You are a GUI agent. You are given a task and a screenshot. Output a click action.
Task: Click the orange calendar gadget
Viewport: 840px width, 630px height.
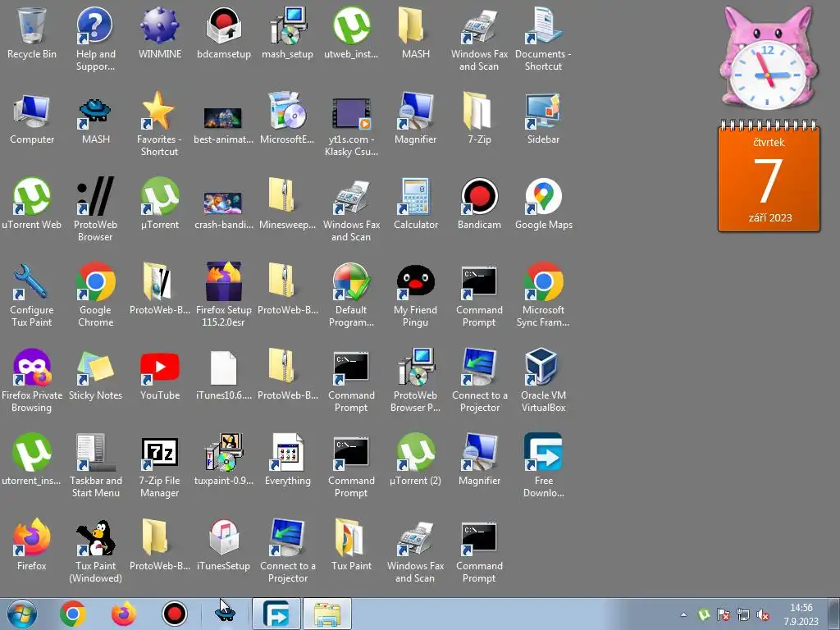769,176
